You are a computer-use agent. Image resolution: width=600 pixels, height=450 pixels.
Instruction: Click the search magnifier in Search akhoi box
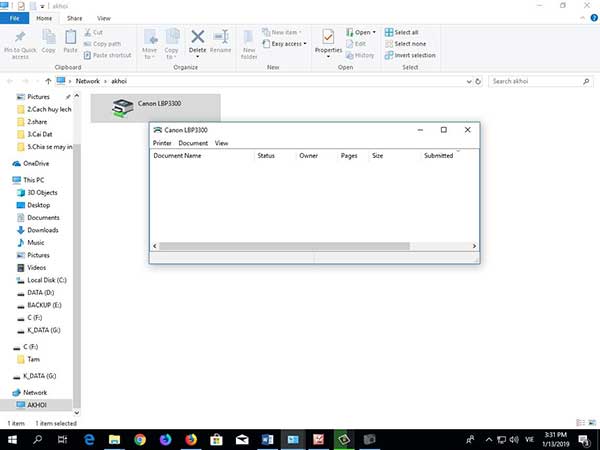point(586,81)
